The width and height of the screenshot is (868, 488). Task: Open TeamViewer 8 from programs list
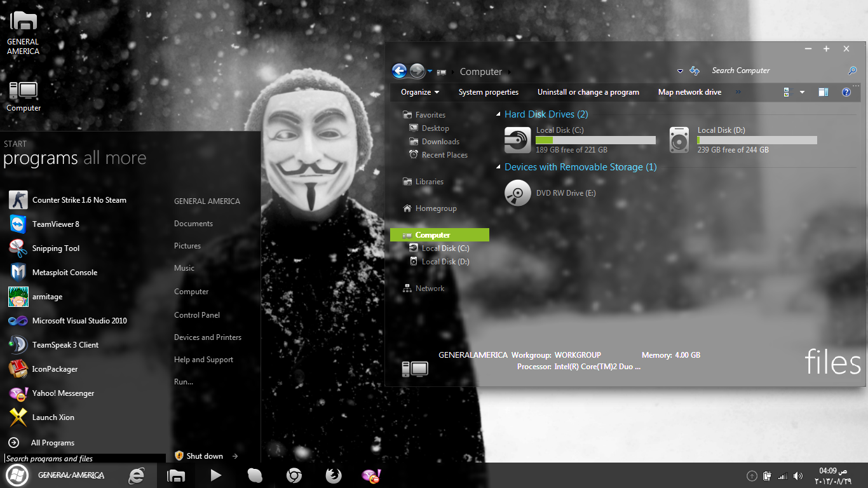55,224
